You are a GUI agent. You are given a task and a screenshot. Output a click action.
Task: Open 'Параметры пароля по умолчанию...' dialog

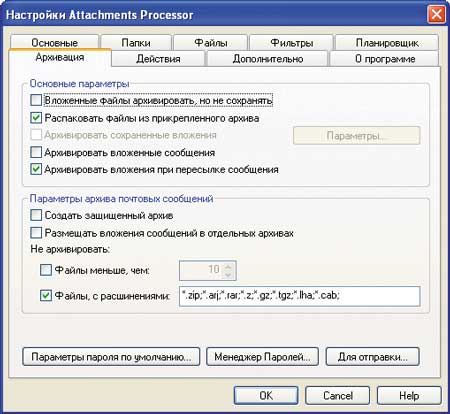tap(111, 357)
